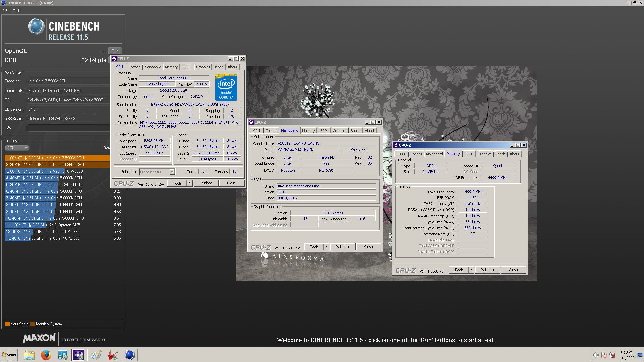Click the DRAM Frequency 1499.7 MHz value

point(473,192)
